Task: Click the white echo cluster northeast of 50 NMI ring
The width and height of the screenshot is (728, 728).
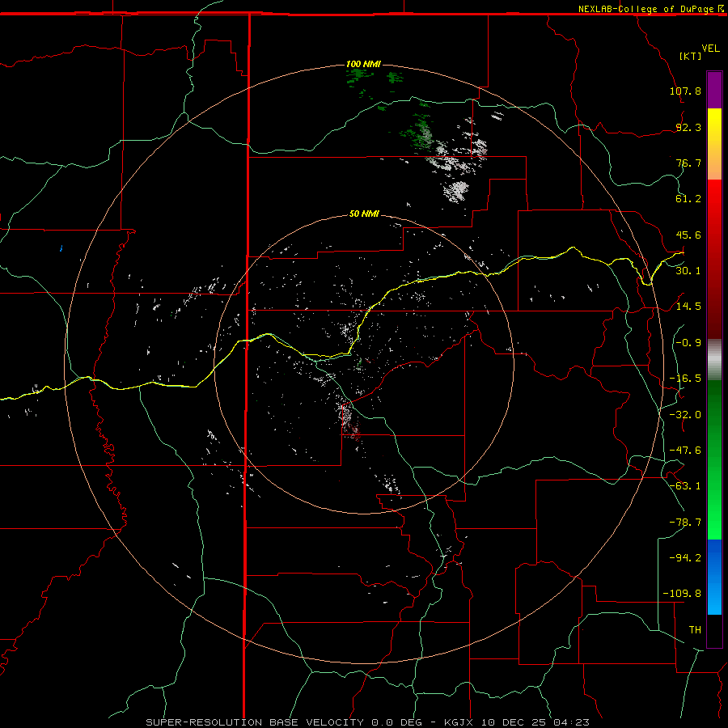Action: (x=455, y=191)
